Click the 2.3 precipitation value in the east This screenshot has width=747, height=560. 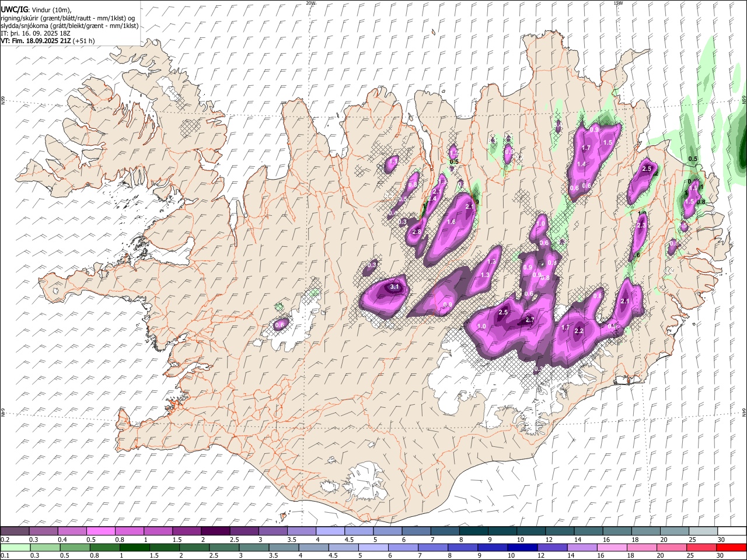click(641, 225)
